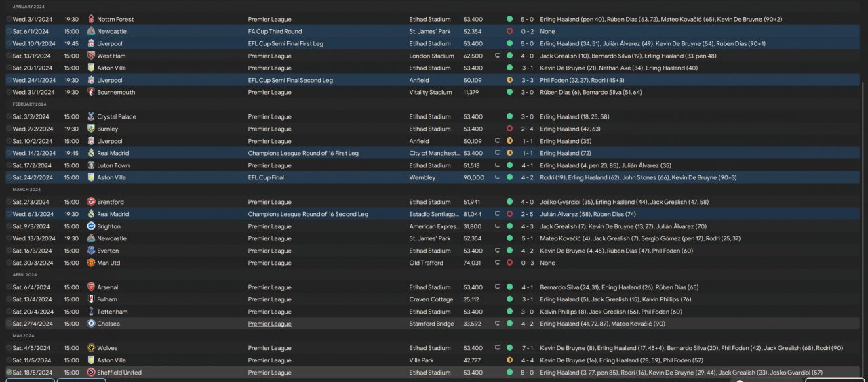Screen dimensions: 868x382
Task: Click the Everton club badge
Action: [x=91, y=251]
